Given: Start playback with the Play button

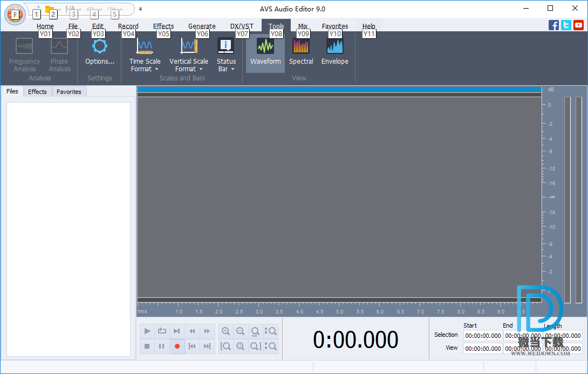Looking at the screenshot, I should coord(147,331).
